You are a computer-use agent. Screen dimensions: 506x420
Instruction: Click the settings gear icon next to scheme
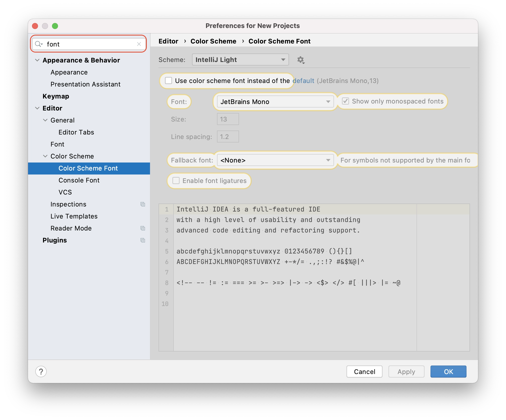click(302, 59)
